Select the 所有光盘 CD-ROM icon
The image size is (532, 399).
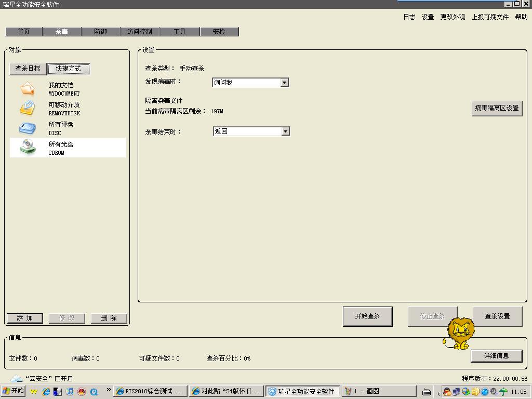(x=27, y=147)
